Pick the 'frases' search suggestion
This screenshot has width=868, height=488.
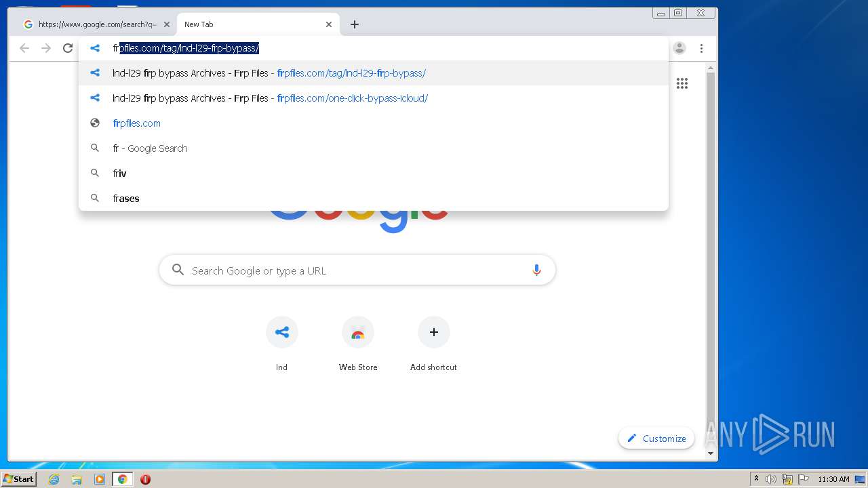tap(374, 199)
